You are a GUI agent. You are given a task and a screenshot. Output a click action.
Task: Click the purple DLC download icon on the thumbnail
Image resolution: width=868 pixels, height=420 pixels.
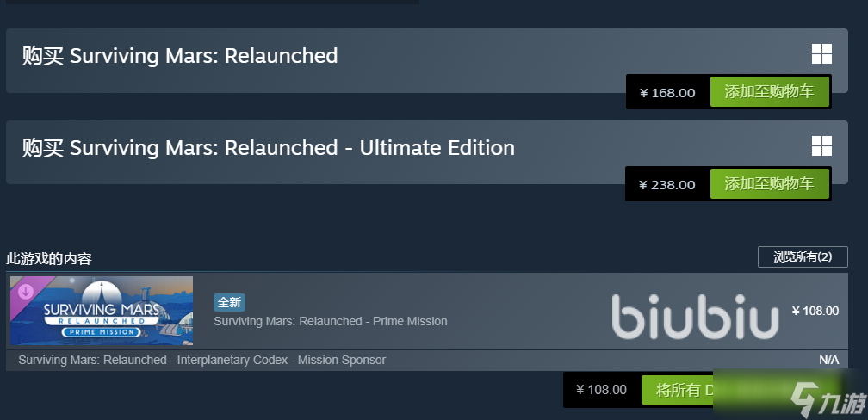coord(25,290)
